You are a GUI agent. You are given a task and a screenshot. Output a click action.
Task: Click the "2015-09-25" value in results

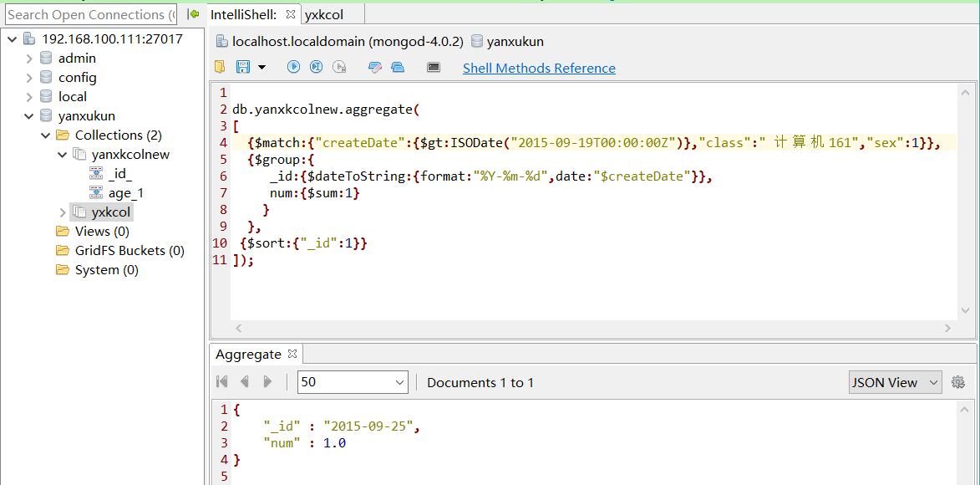click(x=368, y=426)
